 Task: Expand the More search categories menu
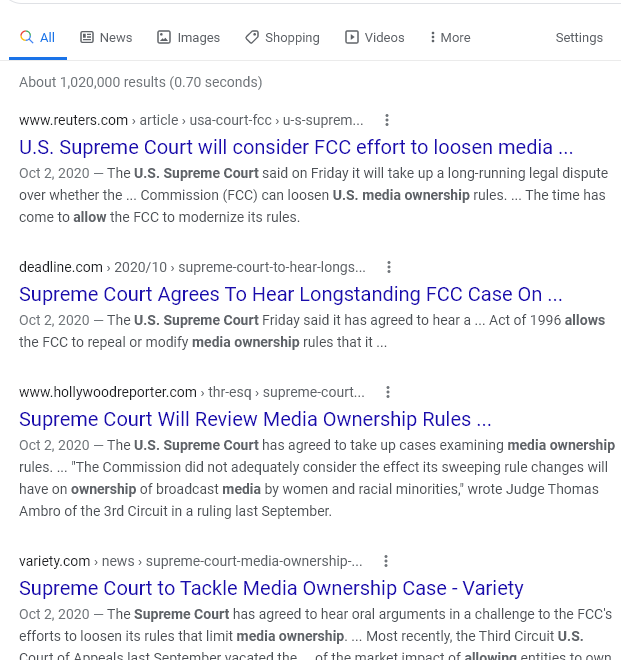450,37
